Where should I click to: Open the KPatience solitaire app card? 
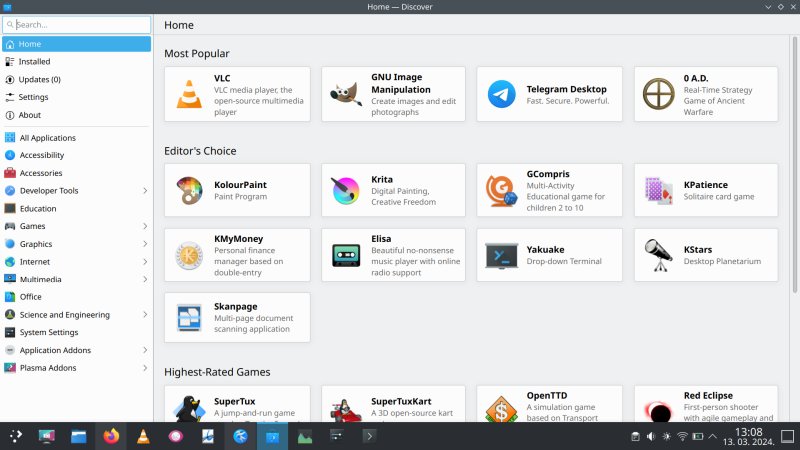pyautogui.click(x=705, y=191)
